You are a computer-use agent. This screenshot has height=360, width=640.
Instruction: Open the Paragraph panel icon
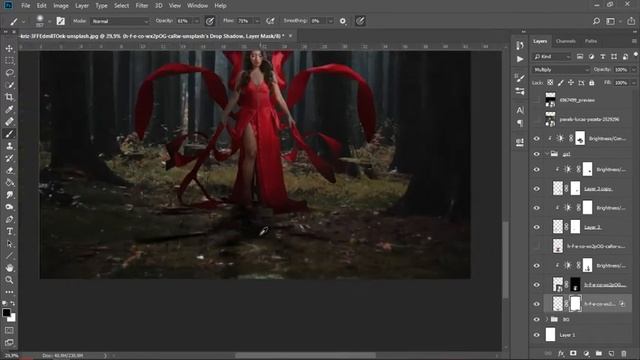pos(520,123)
